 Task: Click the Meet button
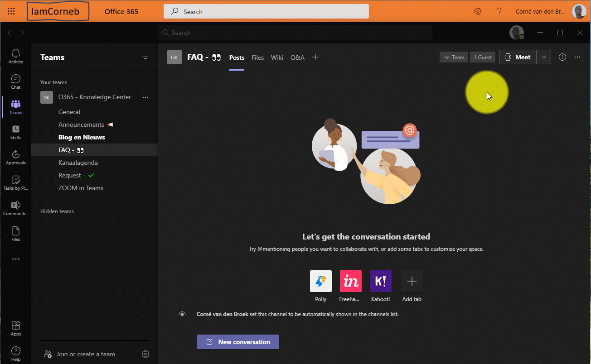pyautogui.click(x=518, y=57)
